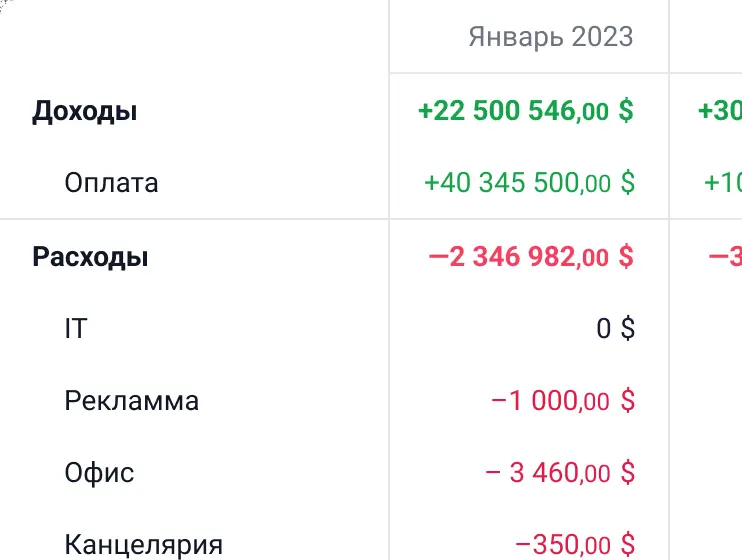Select the Канцелярия expense row
Screen dimensions: 742x560
[x=143, y=545]
